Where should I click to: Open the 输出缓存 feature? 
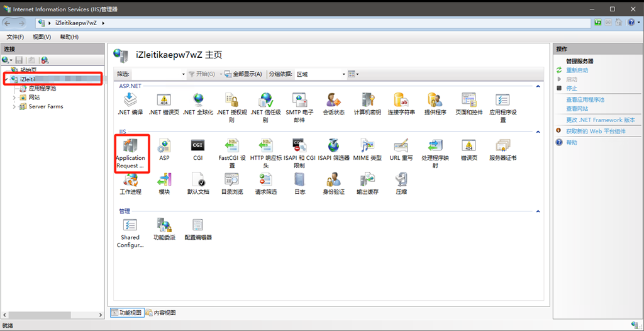click(x=367, y=183)
